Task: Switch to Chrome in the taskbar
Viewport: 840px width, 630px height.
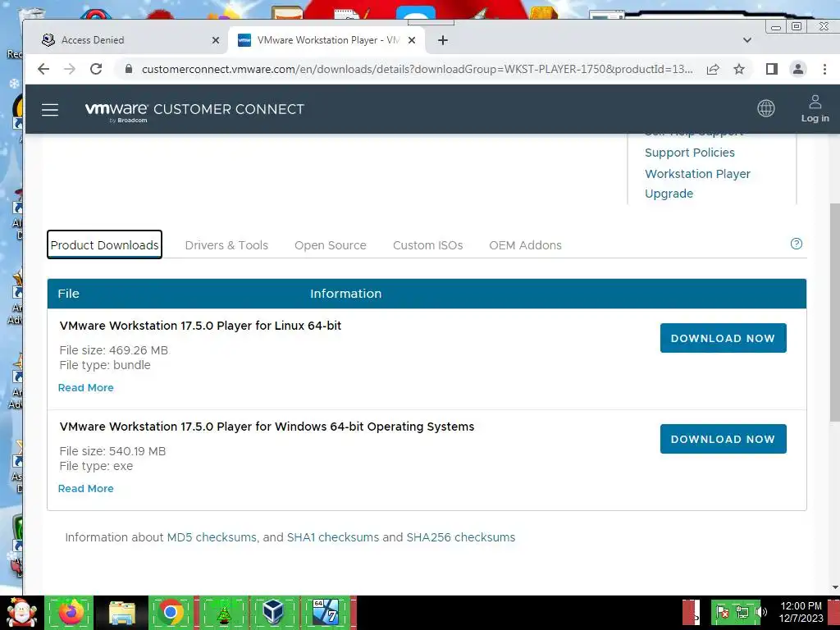Action: pos(171,612)
